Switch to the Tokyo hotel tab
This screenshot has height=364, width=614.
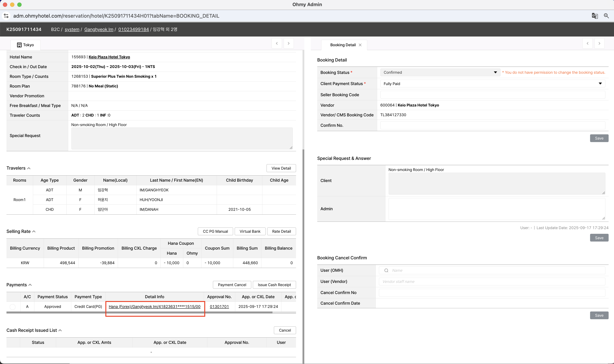26,45
